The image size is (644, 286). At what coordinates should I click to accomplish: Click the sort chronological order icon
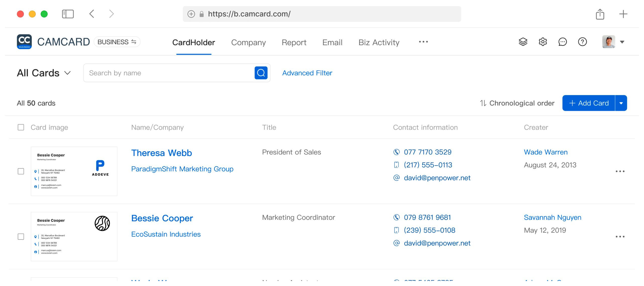483,103
